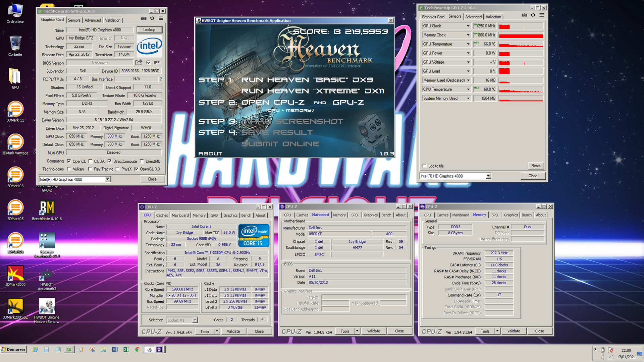Toggle the DirectCompute checkbox

110,161
